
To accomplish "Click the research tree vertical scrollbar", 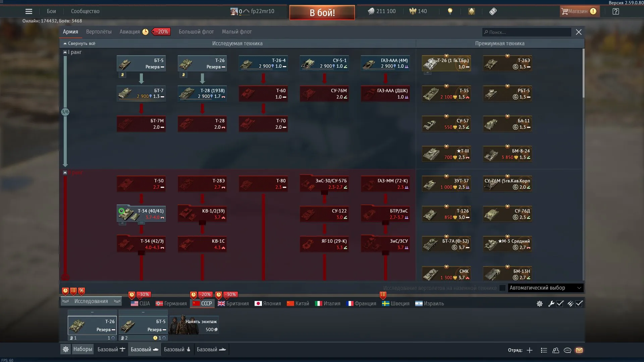I will tap(584, 74).
